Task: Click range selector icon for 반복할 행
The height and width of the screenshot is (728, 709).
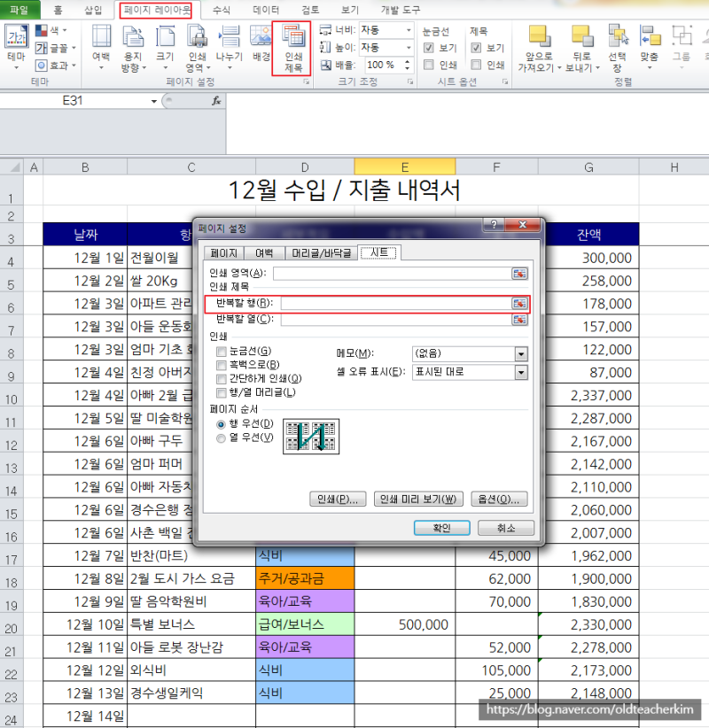Action: click(x=519, y=304)
